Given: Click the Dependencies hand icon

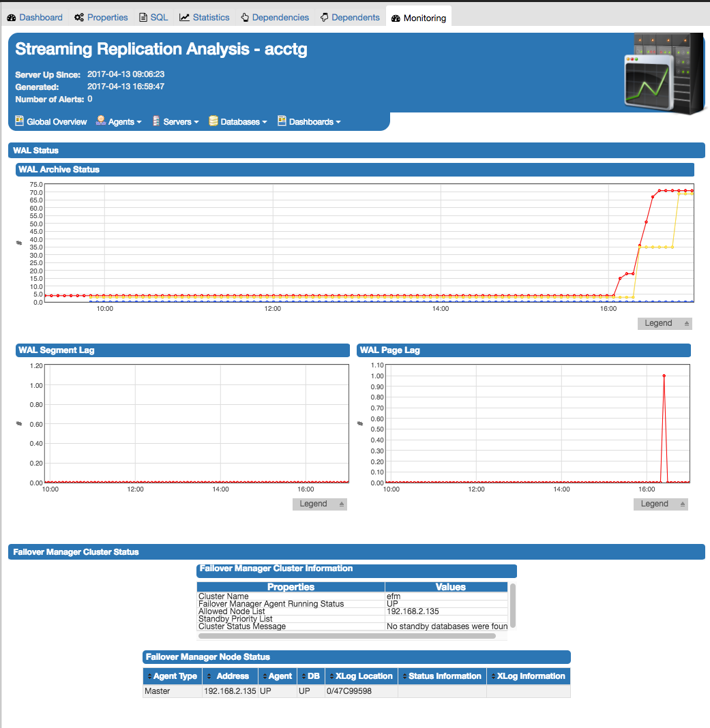Looking at the screenshot, I should tap(245, 18).
